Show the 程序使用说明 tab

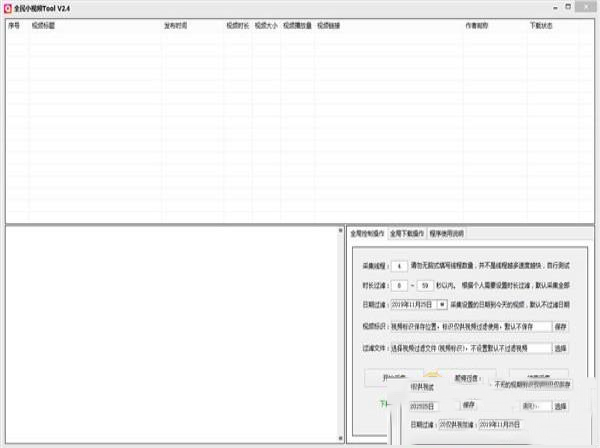pyautogui.click(x=447, y=233)
